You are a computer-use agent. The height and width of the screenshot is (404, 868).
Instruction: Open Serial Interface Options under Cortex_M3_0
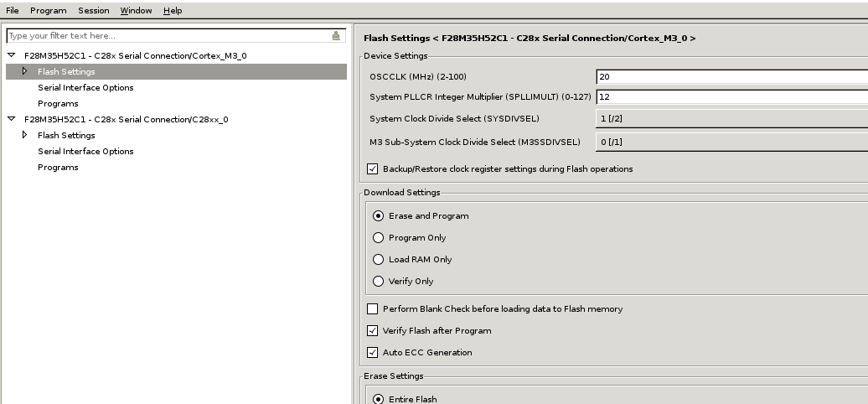click(x=85, y=87)
